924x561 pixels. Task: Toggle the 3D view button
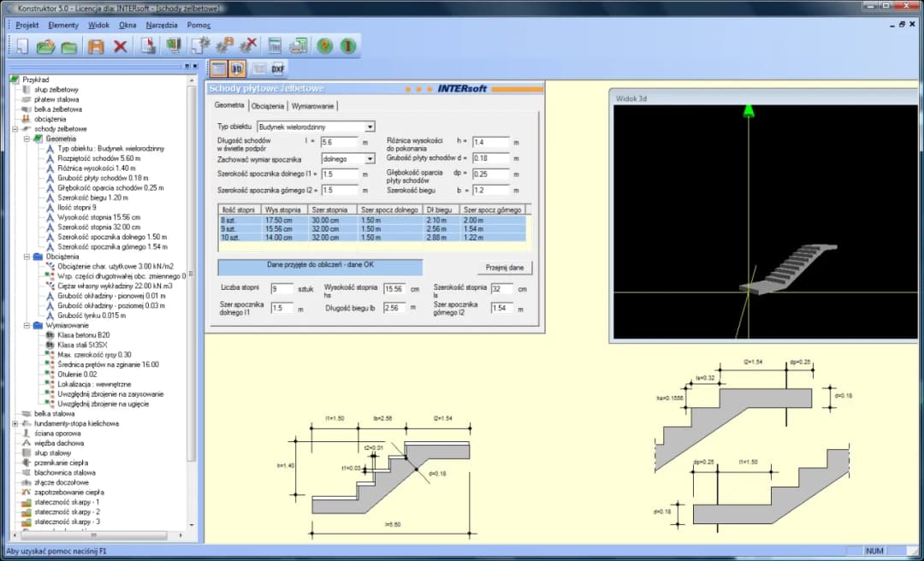238,69
